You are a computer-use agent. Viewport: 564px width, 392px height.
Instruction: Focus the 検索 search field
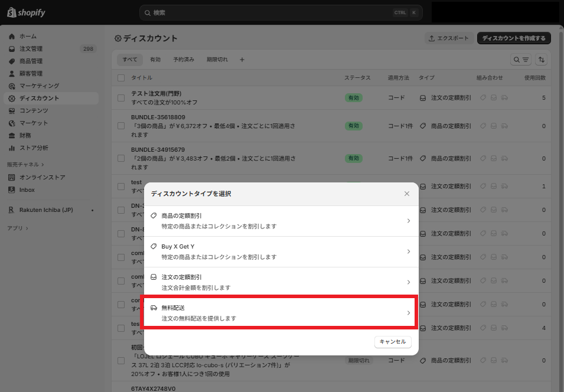[x=281, y=12]
